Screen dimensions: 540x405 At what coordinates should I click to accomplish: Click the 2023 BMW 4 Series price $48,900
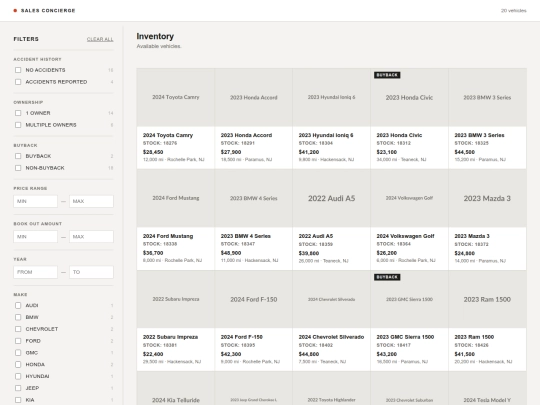[x=231, y=253]
